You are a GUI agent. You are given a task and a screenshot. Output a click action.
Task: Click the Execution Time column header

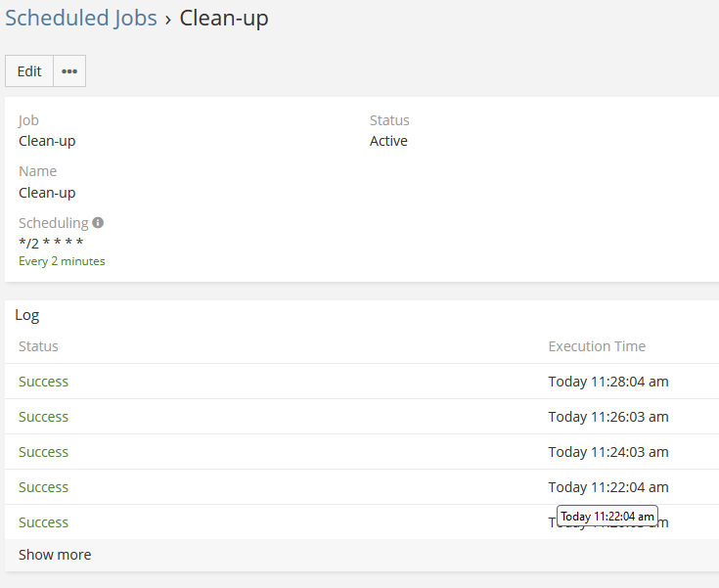coord(597,346)
